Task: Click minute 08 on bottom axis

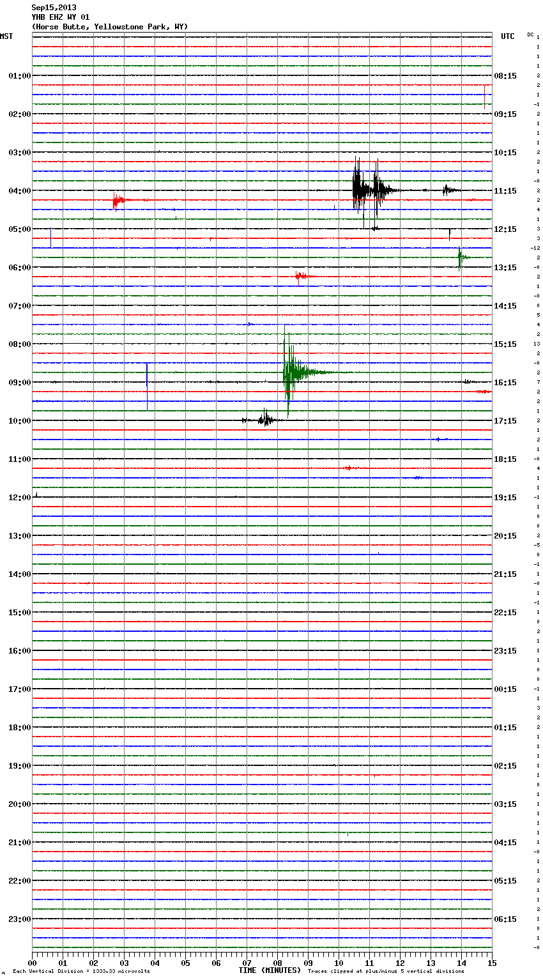Action: (277, 963)
